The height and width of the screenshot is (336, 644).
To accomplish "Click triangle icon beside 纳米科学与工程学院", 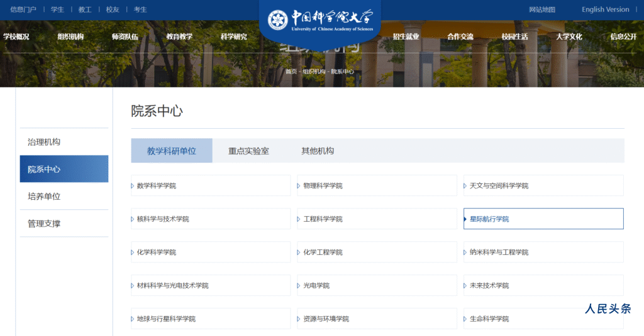I will click(x=465, y=252).
